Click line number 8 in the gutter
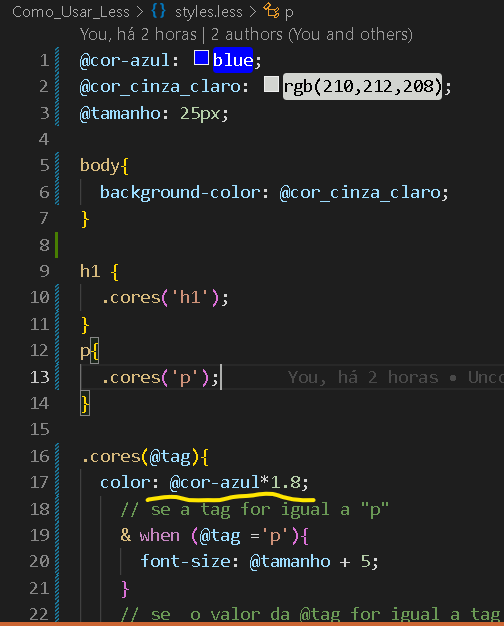504x626 pixels. coord(44,245)
